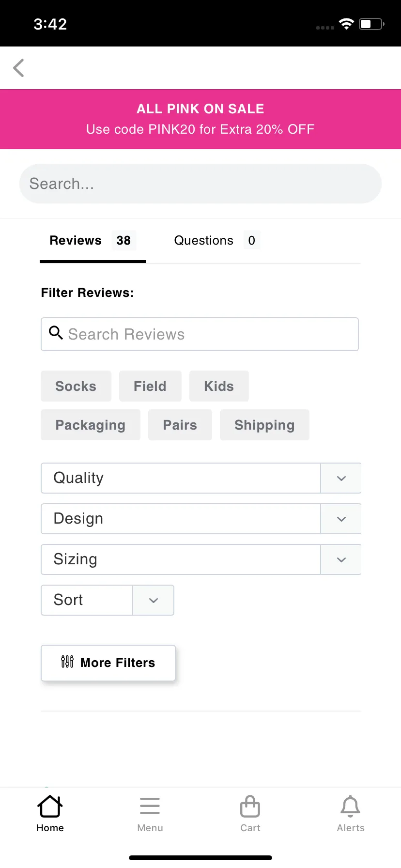Tap the Wi-Fi status icon

coord(347,24)
